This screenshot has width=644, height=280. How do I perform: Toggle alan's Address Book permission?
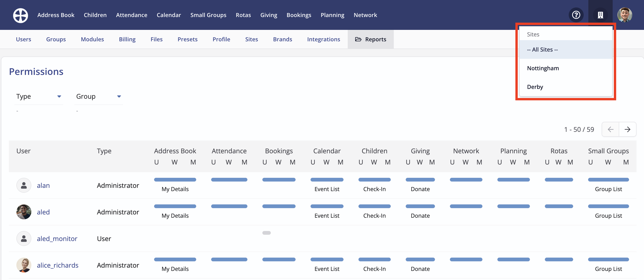(x=175, y=179)
